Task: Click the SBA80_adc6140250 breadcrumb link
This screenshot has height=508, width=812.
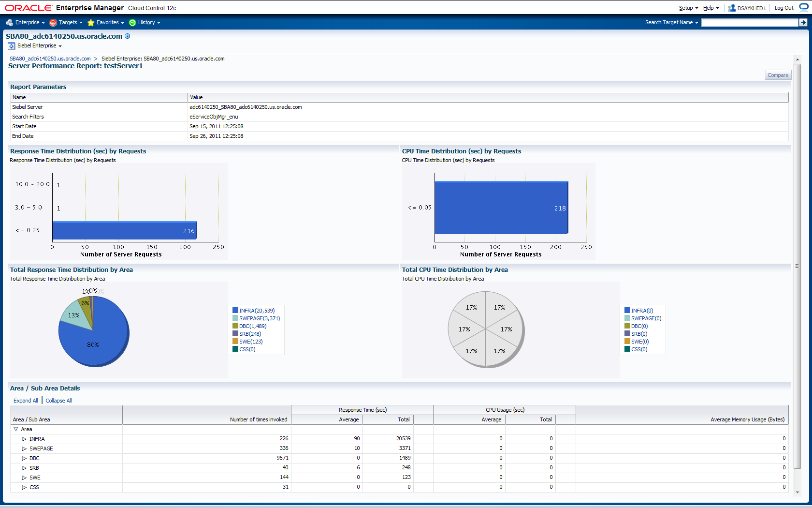Action: point(50,59)
